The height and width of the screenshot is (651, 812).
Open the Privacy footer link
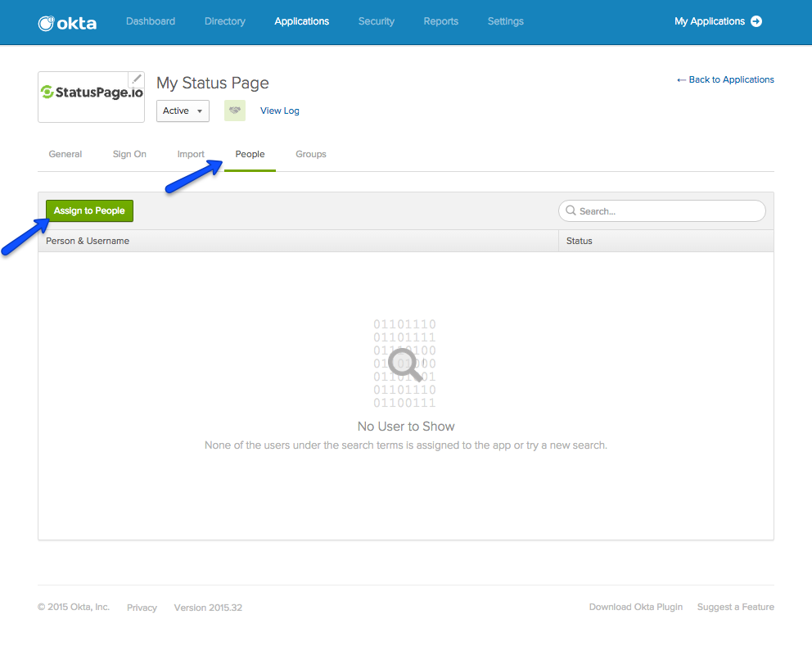point(142,608)
